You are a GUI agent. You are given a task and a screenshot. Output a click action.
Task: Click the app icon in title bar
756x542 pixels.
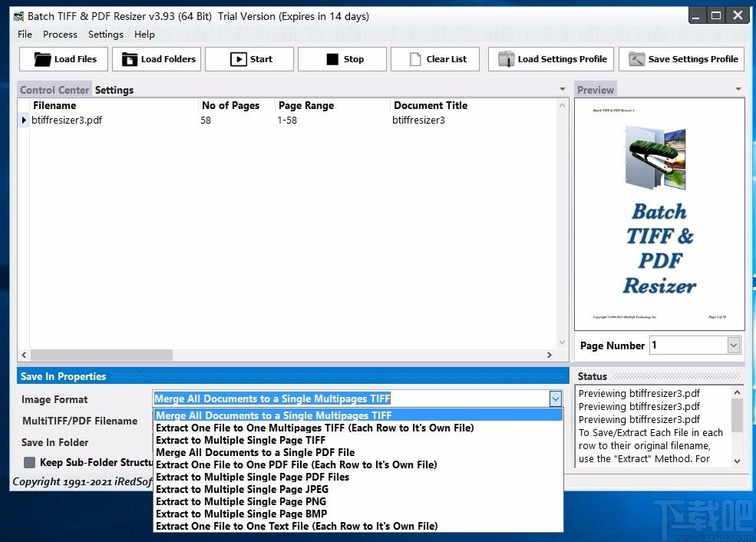click(18, 16)
